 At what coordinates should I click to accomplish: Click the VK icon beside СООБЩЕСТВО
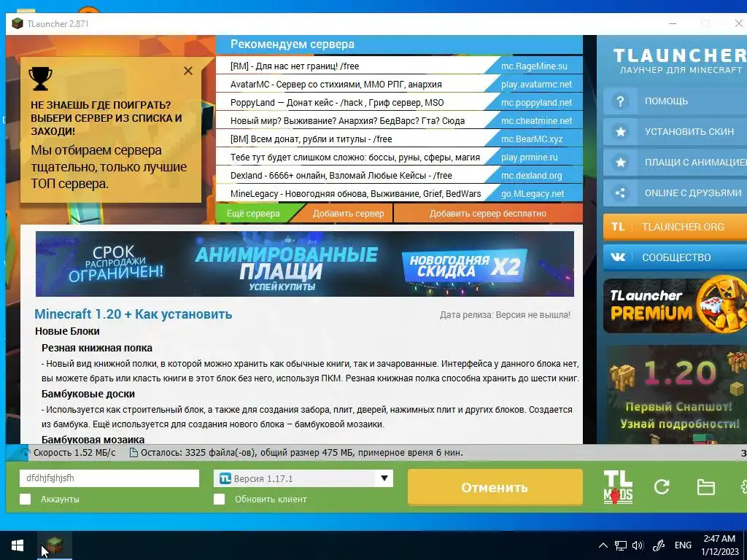click(618, 257)
